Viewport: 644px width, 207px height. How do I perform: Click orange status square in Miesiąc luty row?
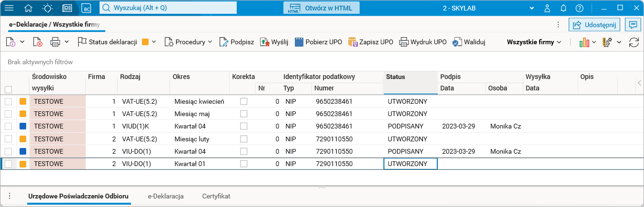[22, 139]
